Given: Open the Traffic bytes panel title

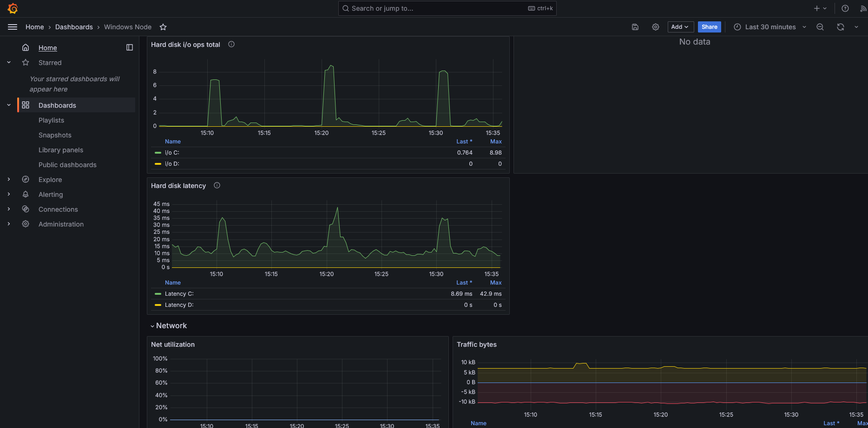Looking at the screenshot, I should (477, 344).
